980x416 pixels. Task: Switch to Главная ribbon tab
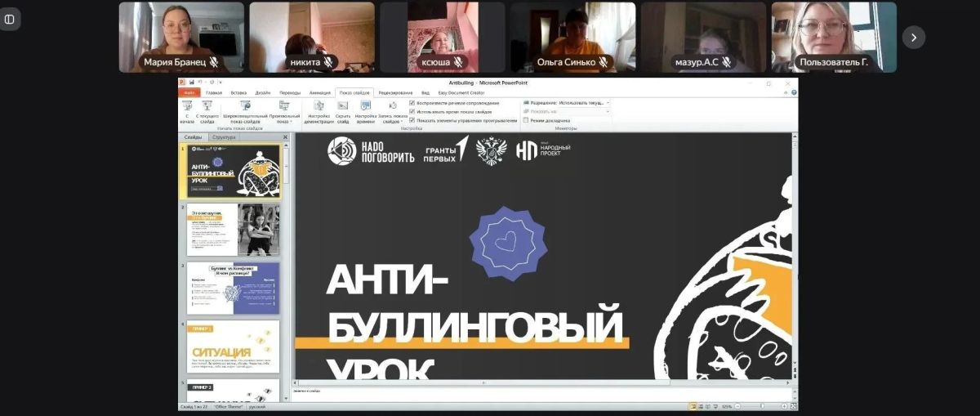click(214, 92)
